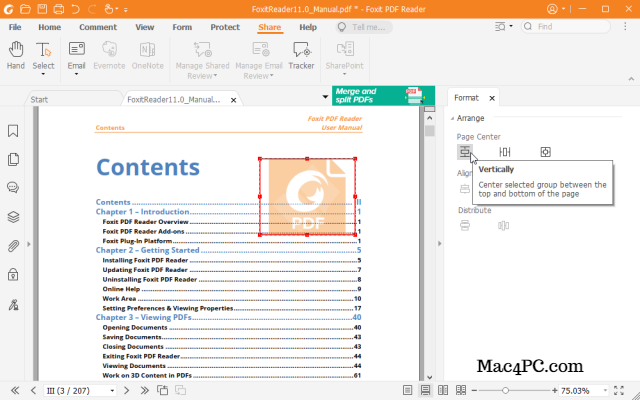Collapse the ribbon with the chevron

click(x=631, y=79)
